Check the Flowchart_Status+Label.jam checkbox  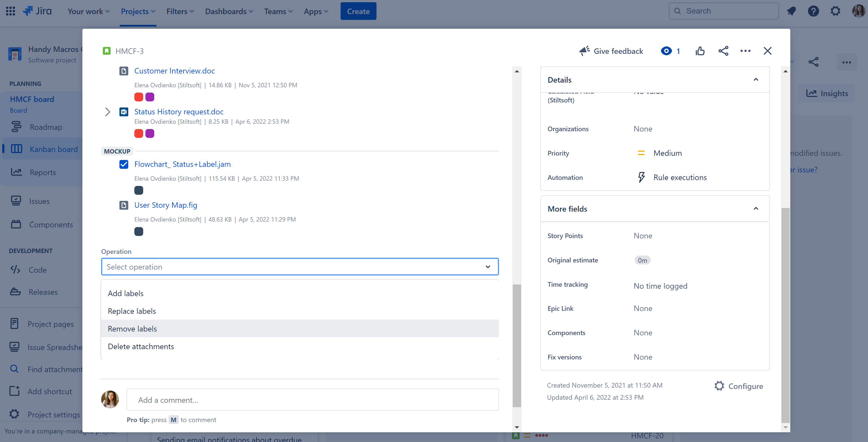(124, 164)
